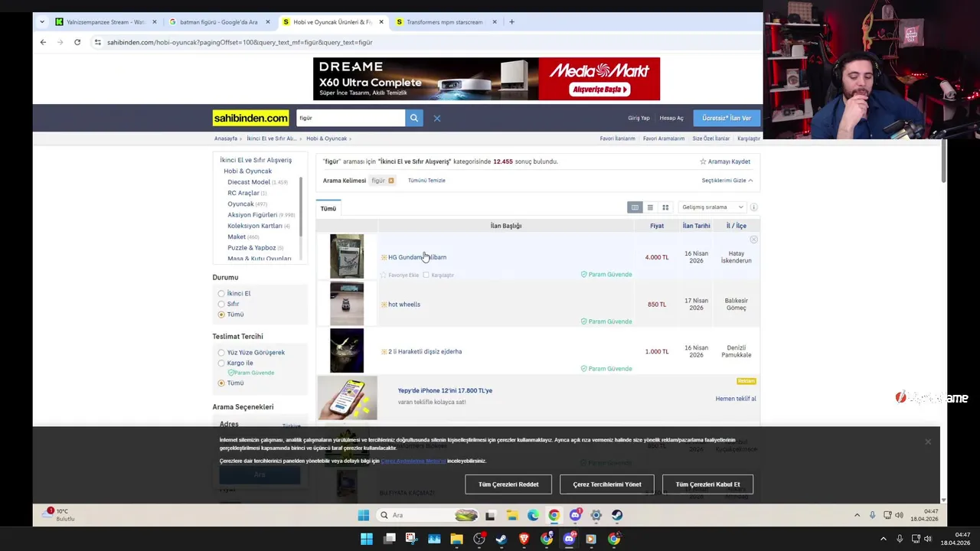Remove the 'figür' keyword tag
The image size is (980, 551).
[x=390, y=181]
